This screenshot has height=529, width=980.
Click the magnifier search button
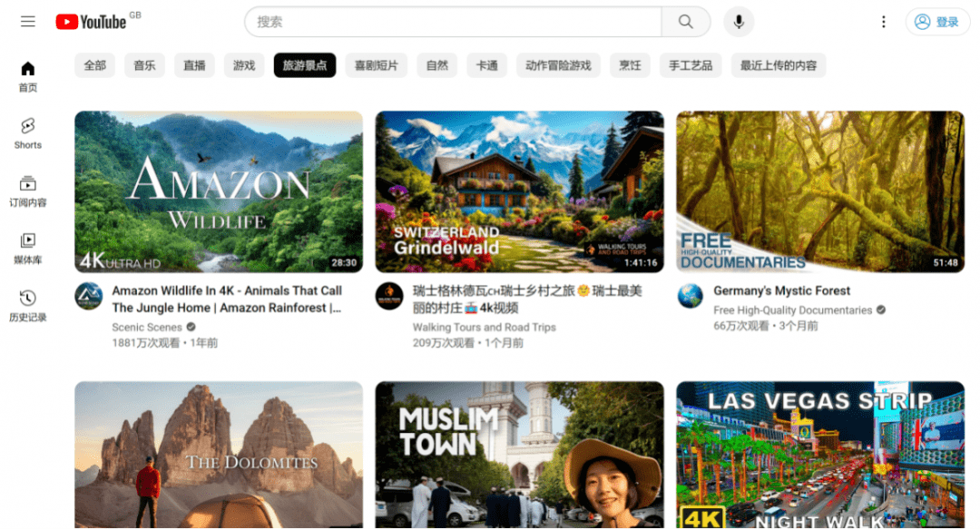686,22
